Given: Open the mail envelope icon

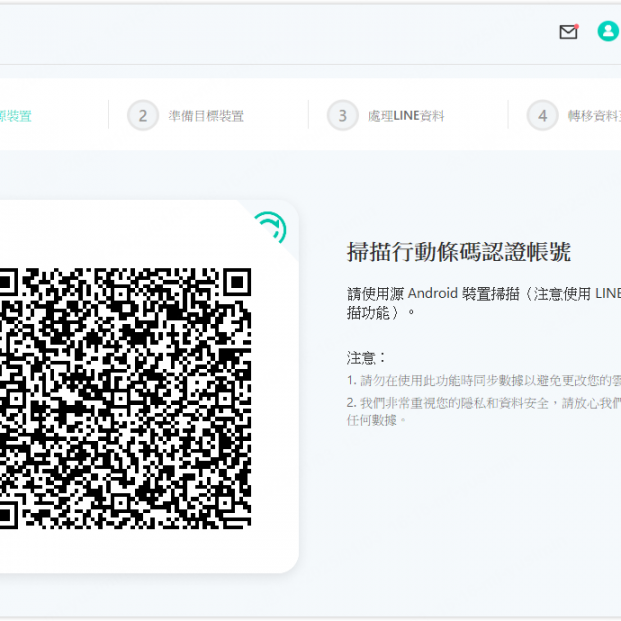Looking at the screenshot, I should click(568, 32).
